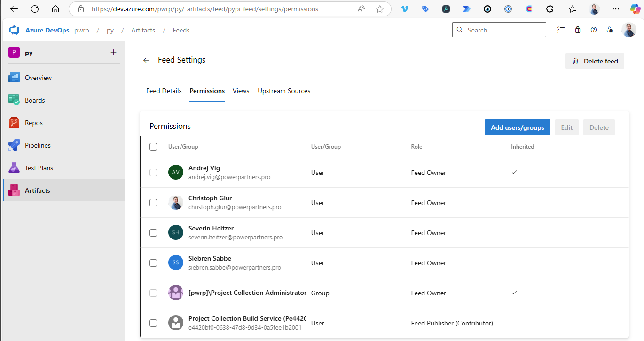Open browser profile avatar in toolbar
Image resolution: width=644 pixels, height=341 pixels.
tap(595, 9)
